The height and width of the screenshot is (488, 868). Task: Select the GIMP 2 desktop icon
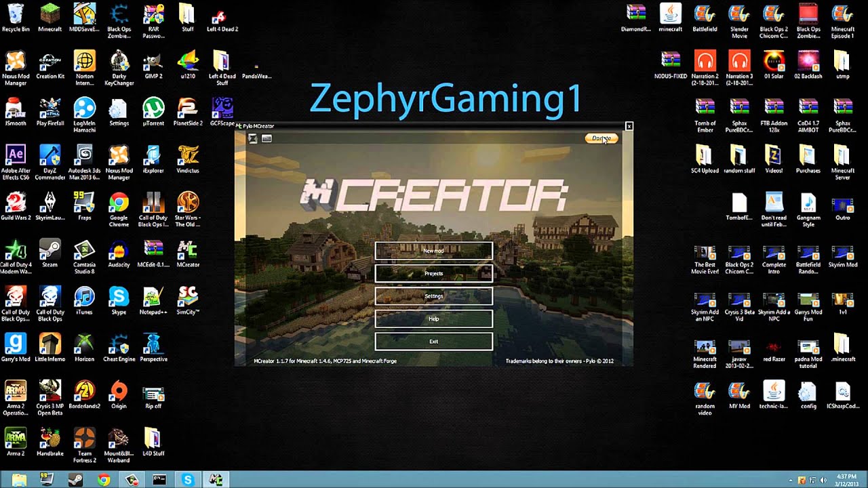tap(153, 66)
